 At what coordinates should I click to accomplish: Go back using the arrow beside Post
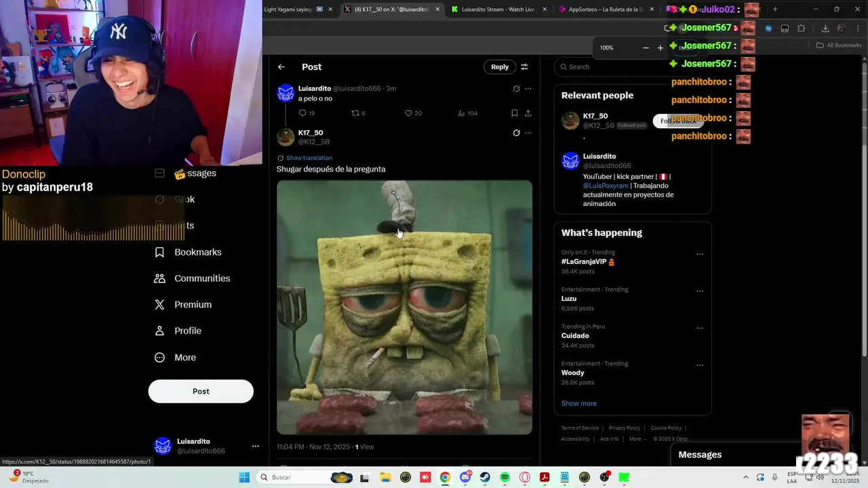click(281, 67)
